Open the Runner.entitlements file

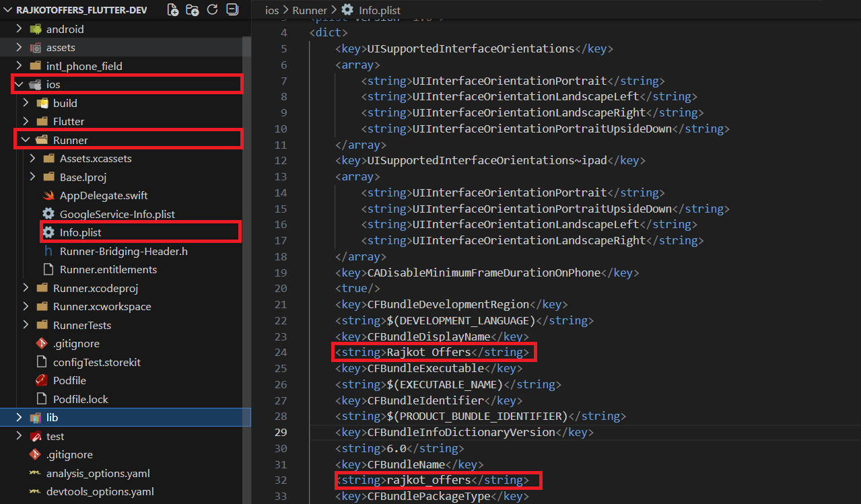pos(108,270)
